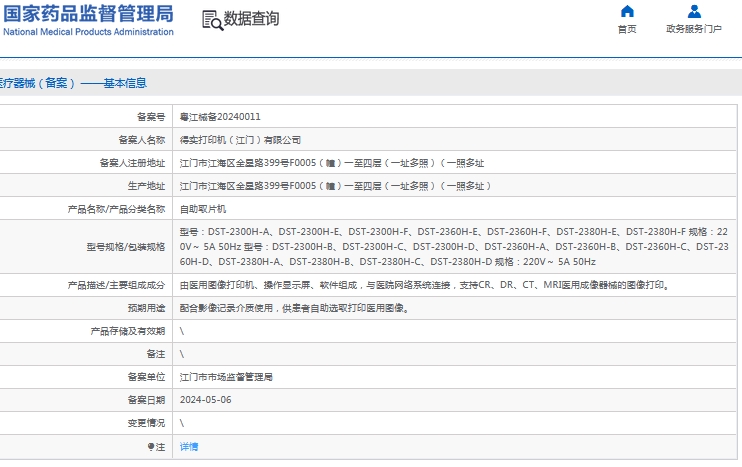
Task: Click the 型号规格/包装规格 label
Action: click(125, 247)
